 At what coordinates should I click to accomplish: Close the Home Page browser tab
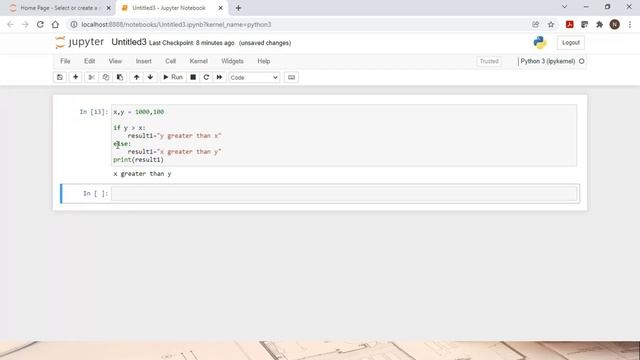coord(109,8)
